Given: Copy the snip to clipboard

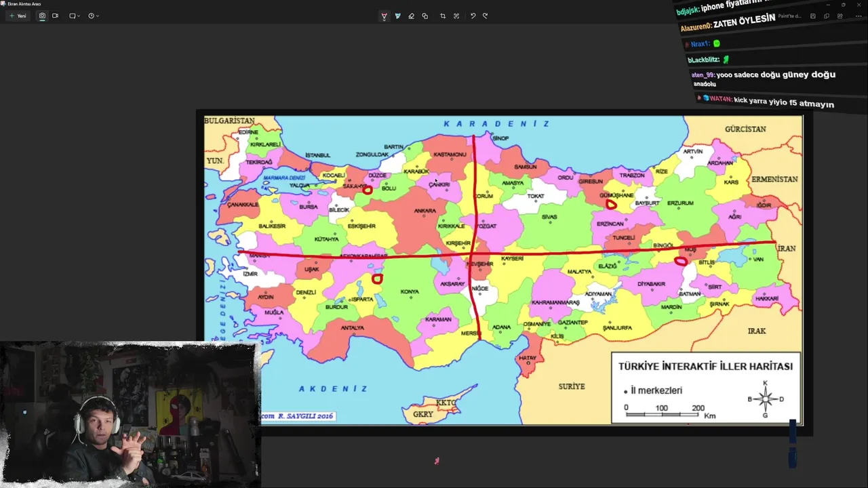Looking at the screenshot, I should 826,16.
